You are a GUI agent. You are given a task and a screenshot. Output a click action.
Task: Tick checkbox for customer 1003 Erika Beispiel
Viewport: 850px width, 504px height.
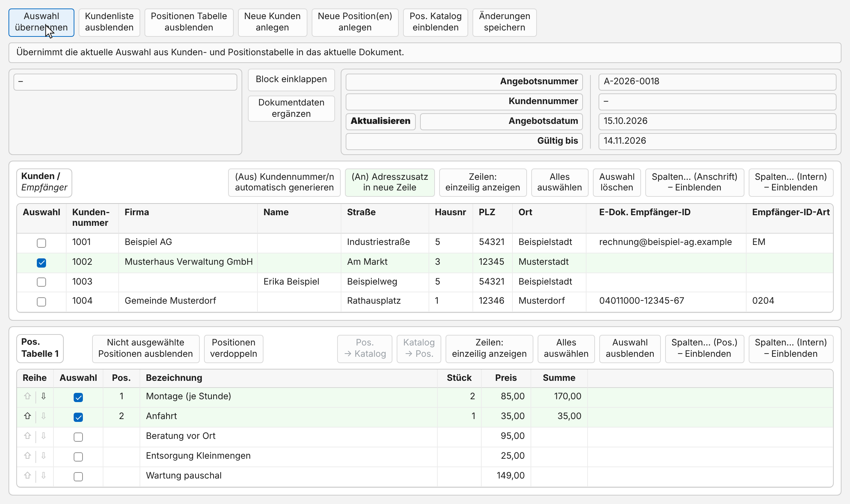(41, 282)
